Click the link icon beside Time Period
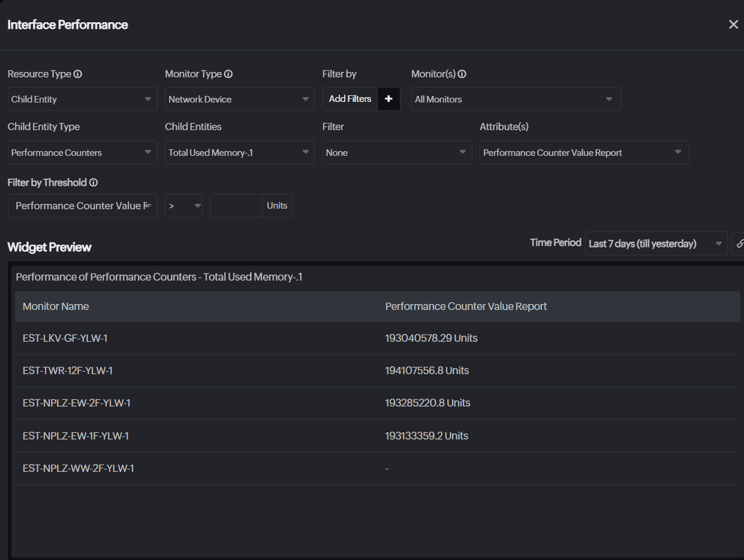Viewport: 744px width, 560px height. pyautogui.click(x=739, y=244)
